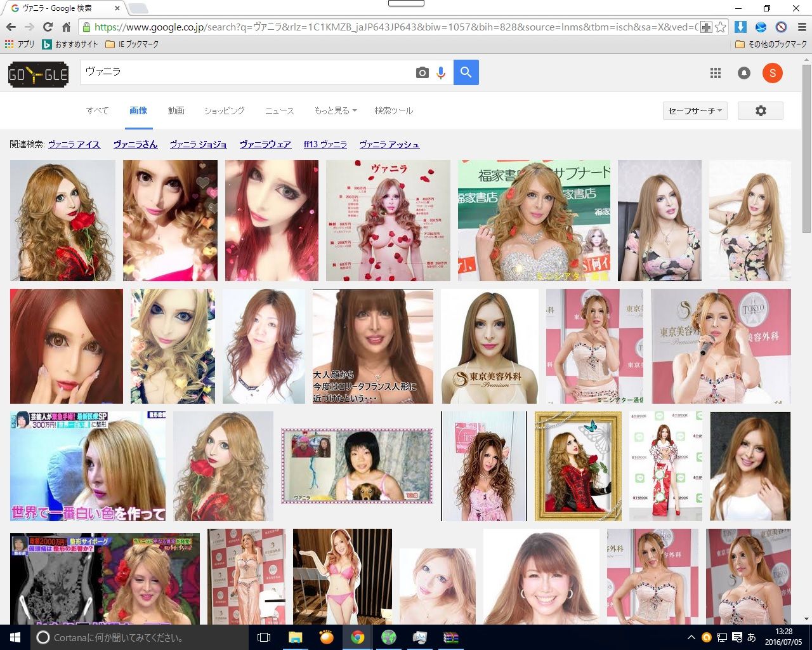Open related search ヴァニラさん
Viewport: 812px width, 650px height.
(x=136, y=145)
